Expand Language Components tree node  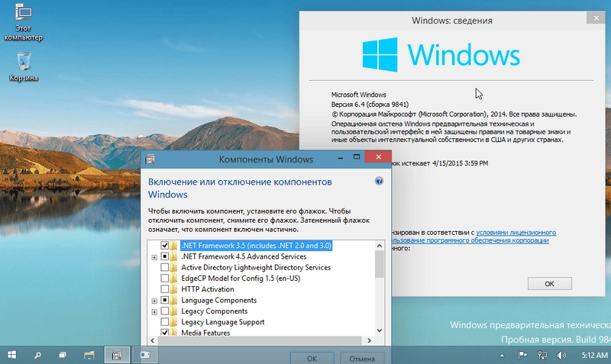tap(154, 301)
